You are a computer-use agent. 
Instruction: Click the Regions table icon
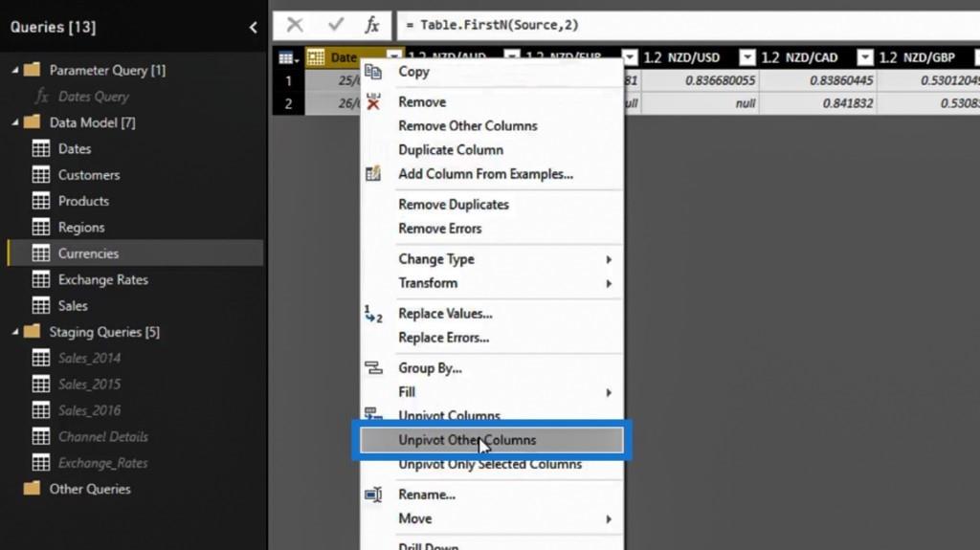[x=41, y=228]
